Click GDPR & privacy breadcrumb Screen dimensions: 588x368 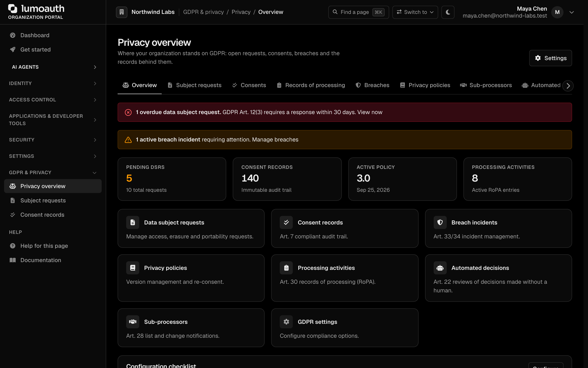point(203,12)
